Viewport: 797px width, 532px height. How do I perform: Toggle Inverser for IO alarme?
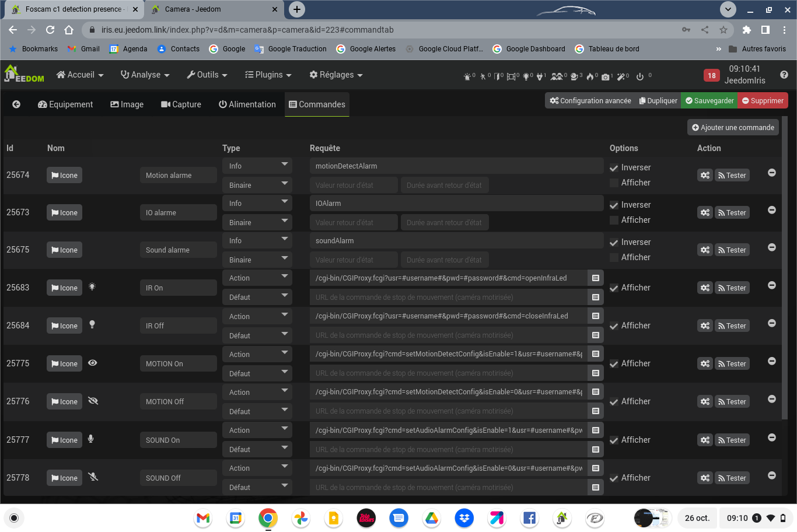coord(614,205)
